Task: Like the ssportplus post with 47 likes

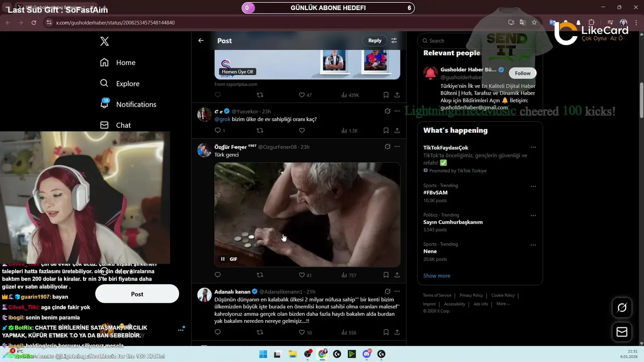Action: click(x=305, y=95)
